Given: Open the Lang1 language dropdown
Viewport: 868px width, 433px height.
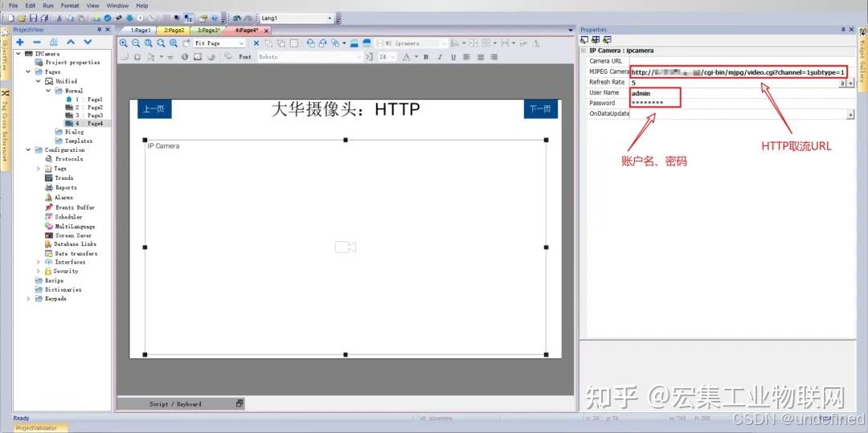Looking at the screenshot, I should tap(330, 18).
